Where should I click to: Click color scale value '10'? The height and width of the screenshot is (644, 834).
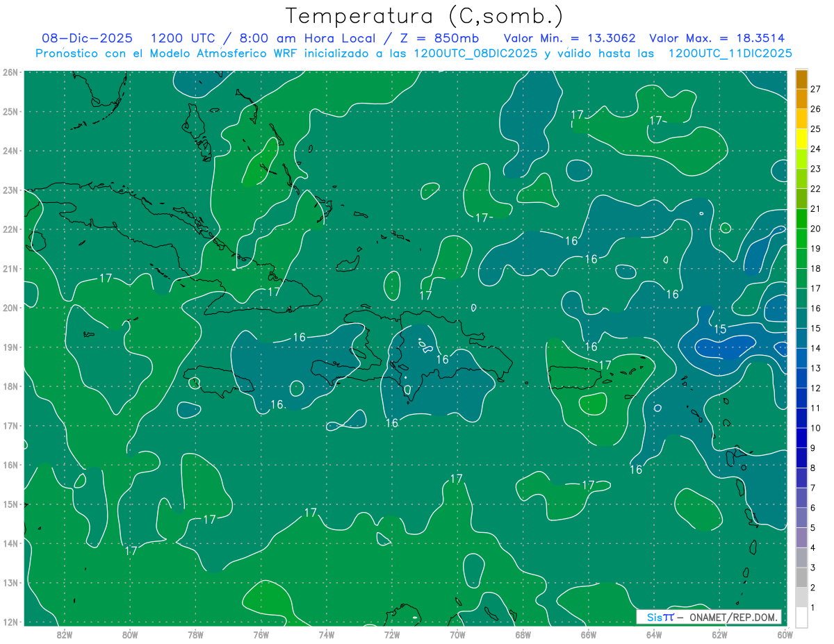(x=815, y=428)
